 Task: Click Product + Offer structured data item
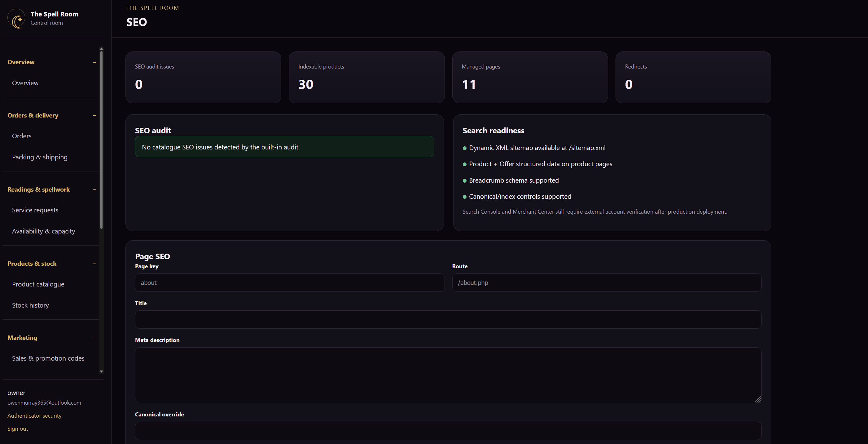point(537,164)
